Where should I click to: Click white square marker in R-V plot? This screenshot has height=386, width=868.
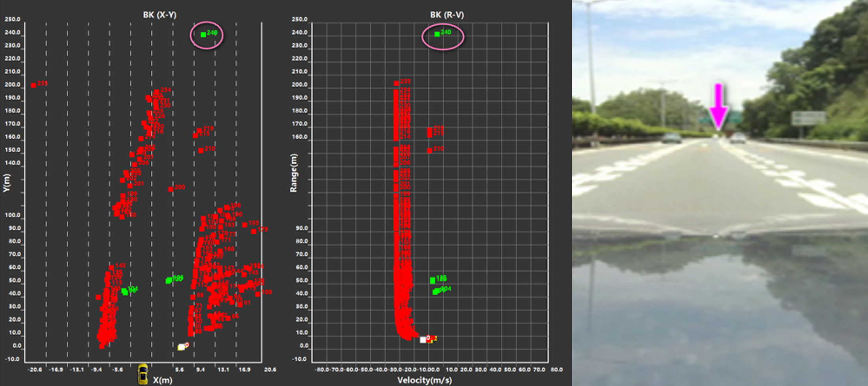423,339
